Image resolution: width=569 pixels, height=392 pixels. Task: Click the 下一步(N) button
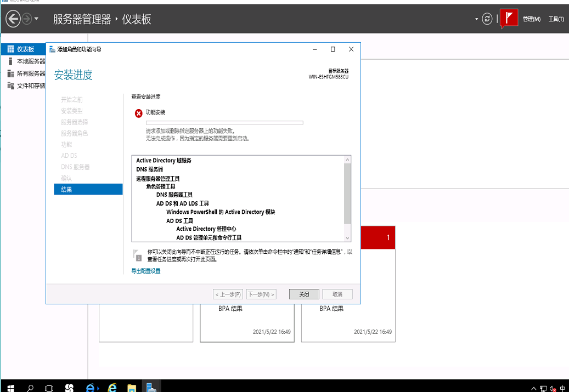261,294
